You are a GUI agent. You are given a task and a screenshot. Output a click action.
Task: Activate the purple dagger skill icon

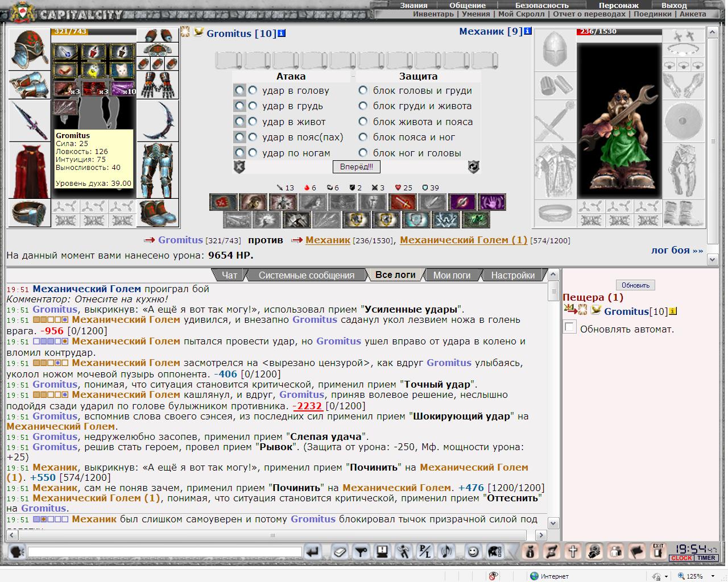point(462,202)
